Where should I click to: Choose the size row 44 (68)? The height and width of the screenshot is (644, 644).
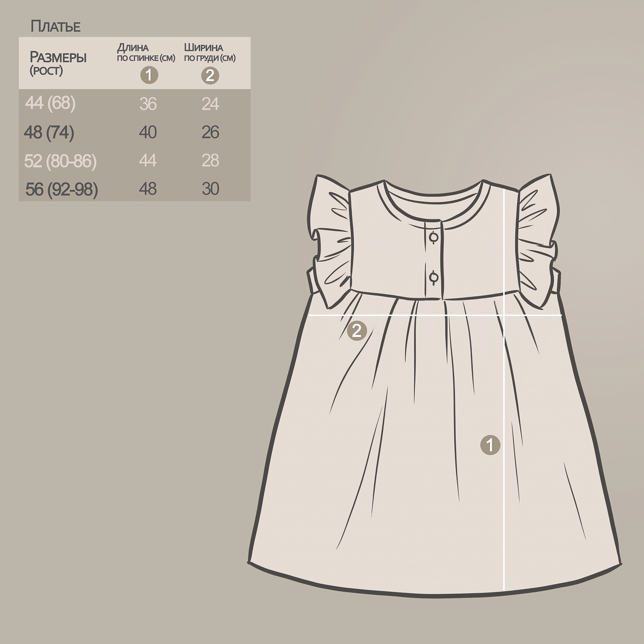pyautogui.click(x=50, y=103)
